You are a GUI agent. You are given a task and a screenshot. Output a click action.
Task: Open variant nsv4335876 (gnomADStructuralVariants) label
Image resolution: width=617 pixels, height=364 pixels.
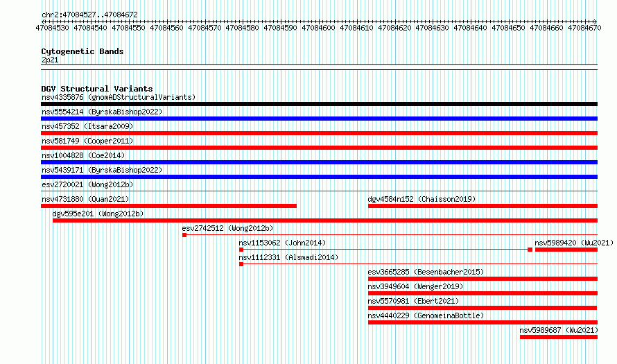[119, 97]
